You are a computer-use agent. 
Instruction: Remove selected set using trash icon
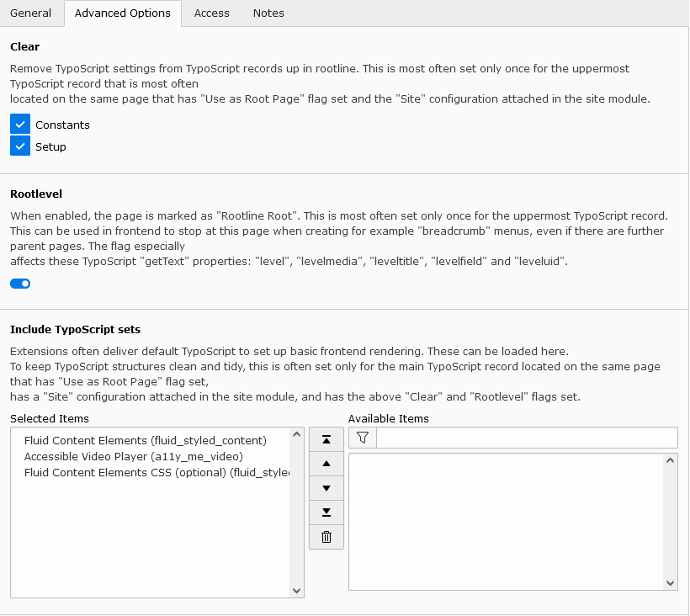coord(326,537)
